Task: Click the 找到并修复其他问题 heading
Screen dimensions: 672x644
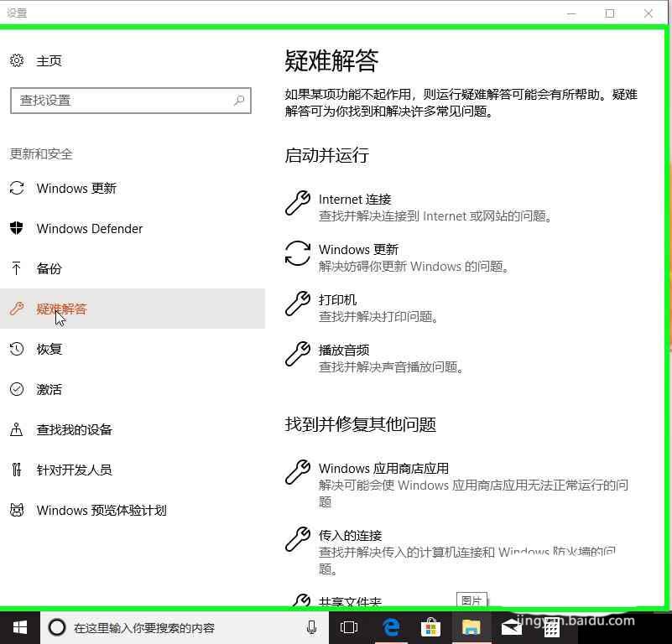Action: click(361, 424)
